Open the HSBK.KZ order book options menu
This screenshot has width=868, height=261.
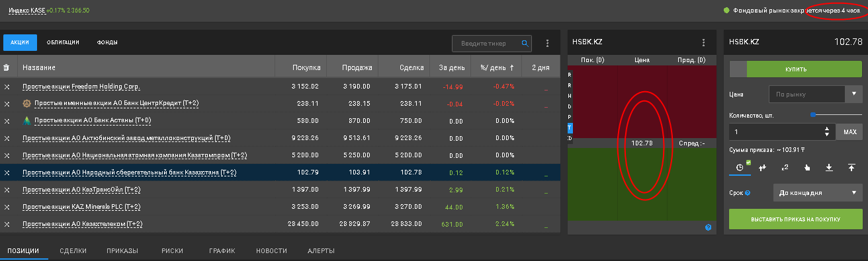pyautogui.click(x=703, y=42)
